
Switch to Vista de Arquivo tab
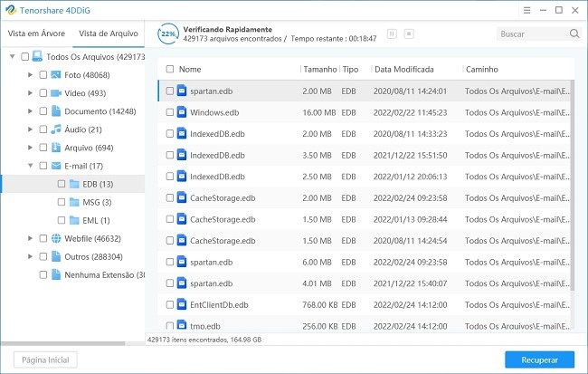109,34
